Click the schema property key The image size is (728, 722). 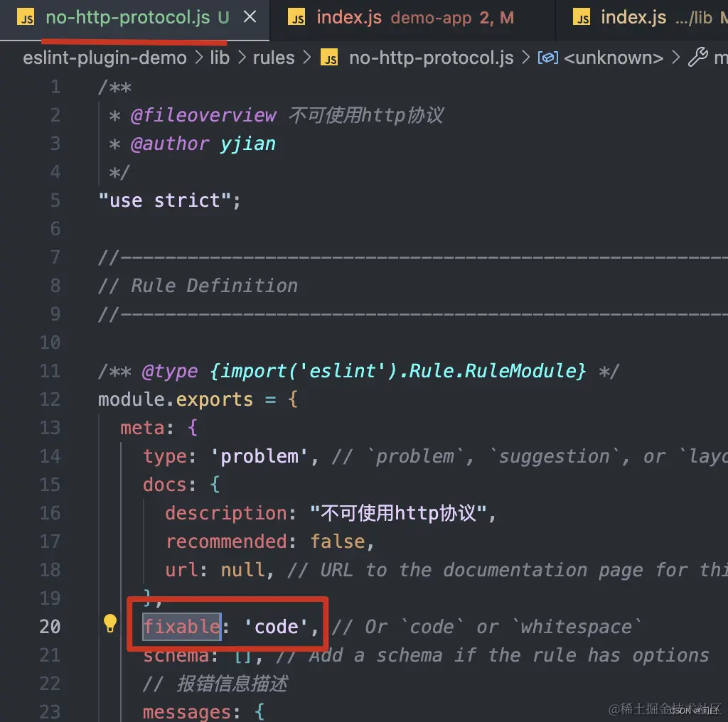(176, 655)
